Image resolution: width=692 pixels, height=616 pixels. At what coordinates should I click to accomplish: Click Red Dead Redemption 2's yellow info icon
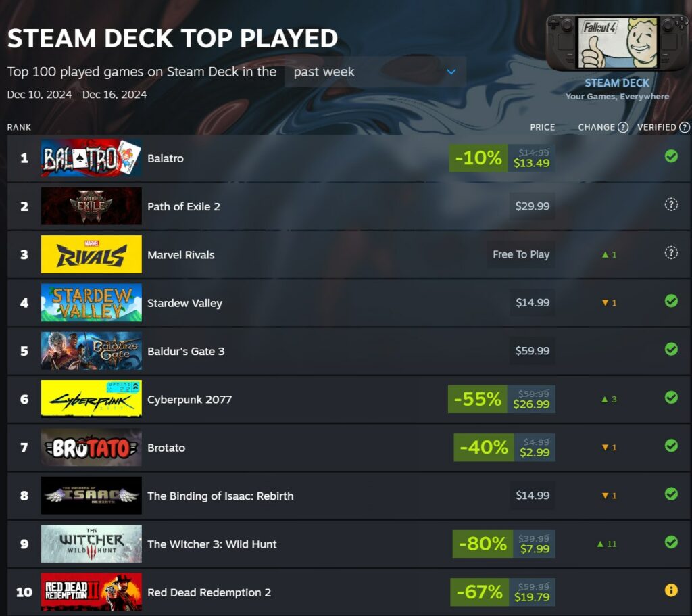pyautogui.click(x=671, y=590)
